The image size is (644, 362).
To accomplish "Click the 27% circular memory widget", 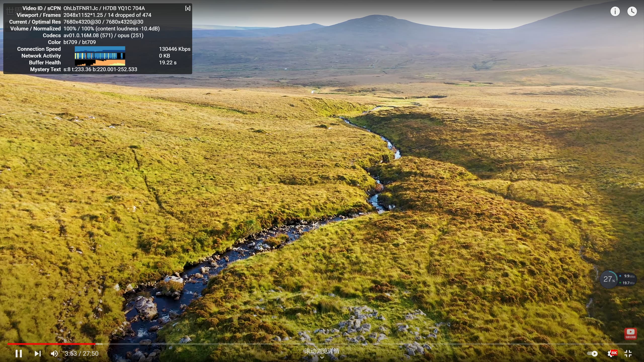I will pyautogui.click(x=609, y=279).
